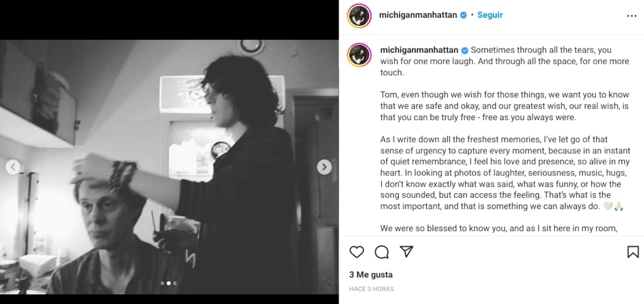Image resolution: width=644 pixels, height=304 pixels.
Task: Go back to the previous carousel photo
Action: 13,167
